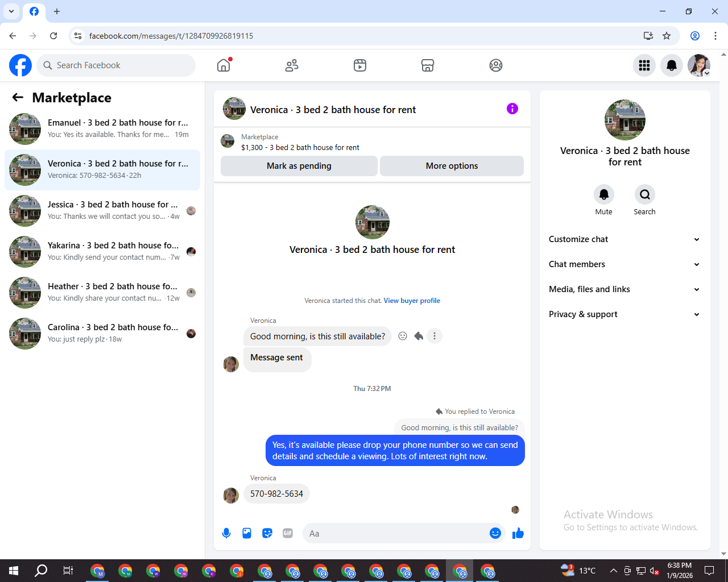The width and height of the screenshot is (728, 582).
Task: Open the weather widget showing 13°C
Action: pos(578,571)
